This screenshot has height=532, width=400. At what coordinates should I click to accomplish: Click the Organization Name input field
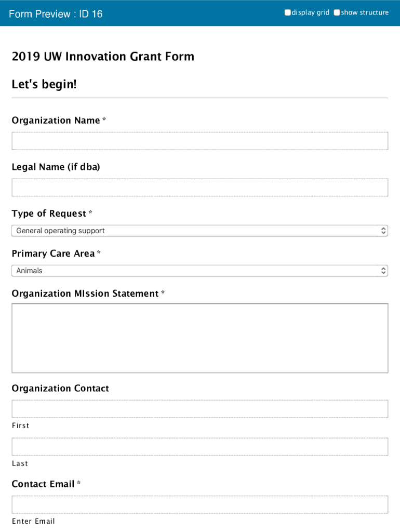click(199, 141)
